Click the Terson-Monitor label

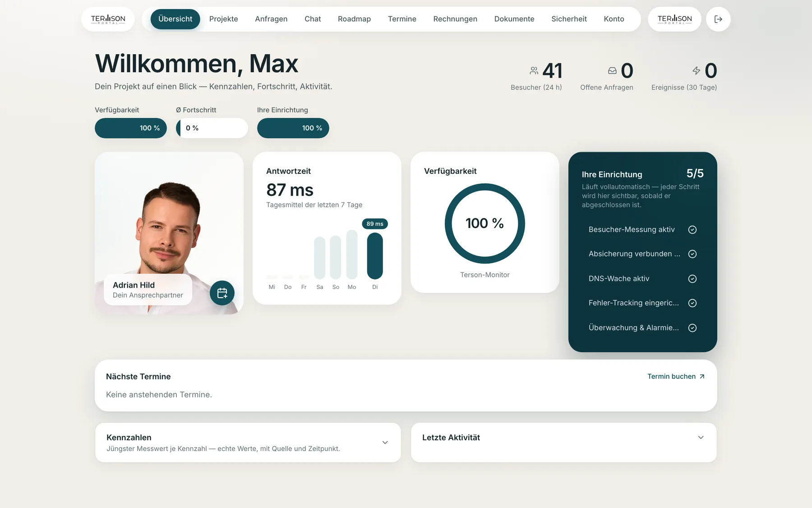(485, 275)
